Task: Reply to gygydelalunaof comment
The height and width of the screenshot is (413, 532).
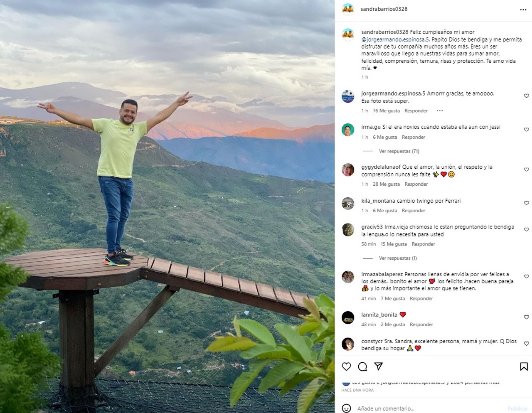Action: (x=416, y=184)
